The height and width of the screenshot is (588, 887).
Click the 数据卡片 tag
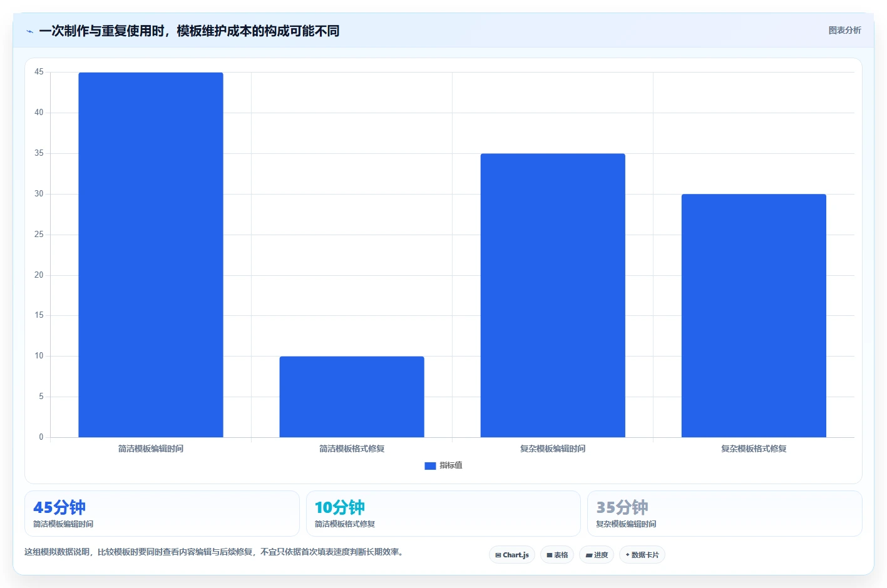642,555
